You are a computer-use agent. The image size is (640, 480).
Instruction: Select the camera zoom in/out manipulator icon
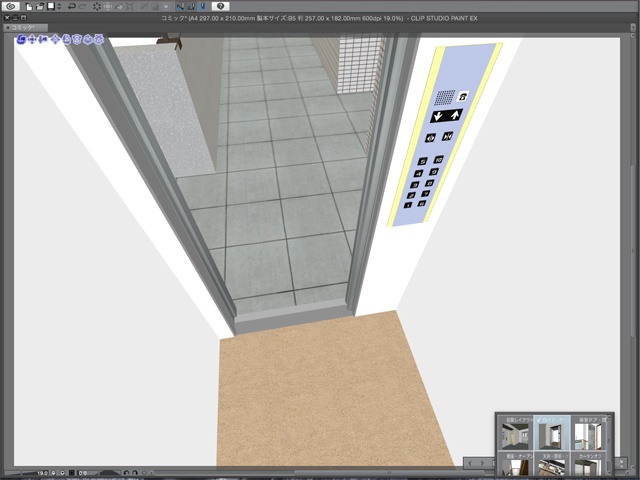click(43, 40)
